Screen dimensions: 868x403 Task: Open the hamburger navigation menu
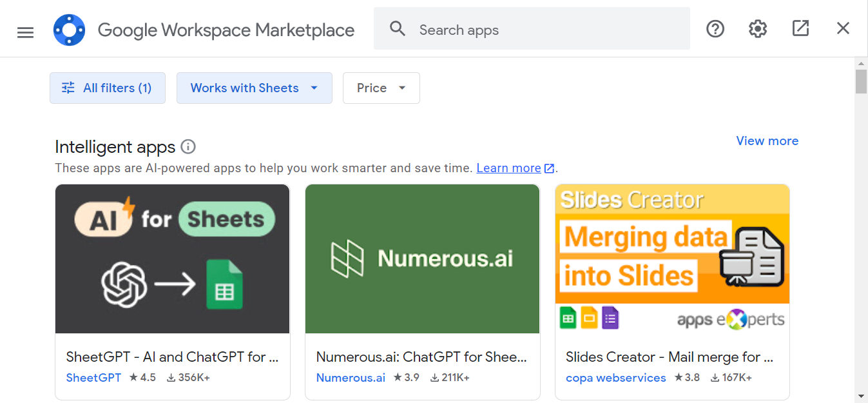25,31
